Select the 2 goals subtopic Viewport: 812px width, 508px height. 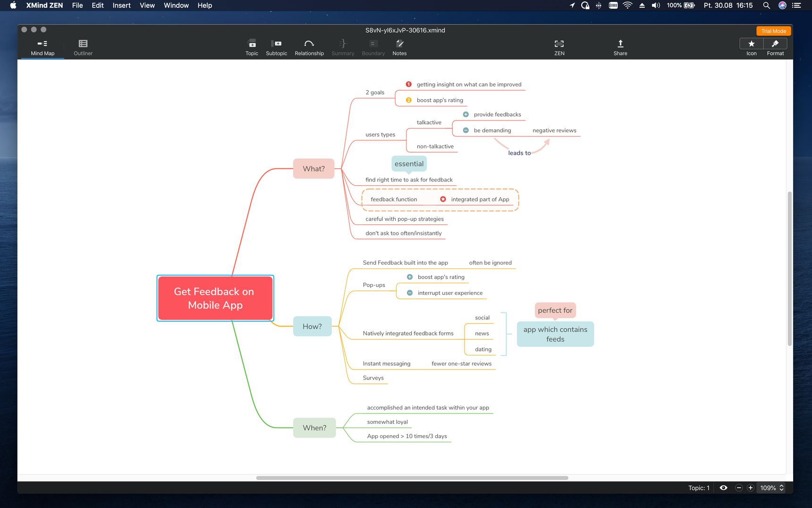coord(375,93)
